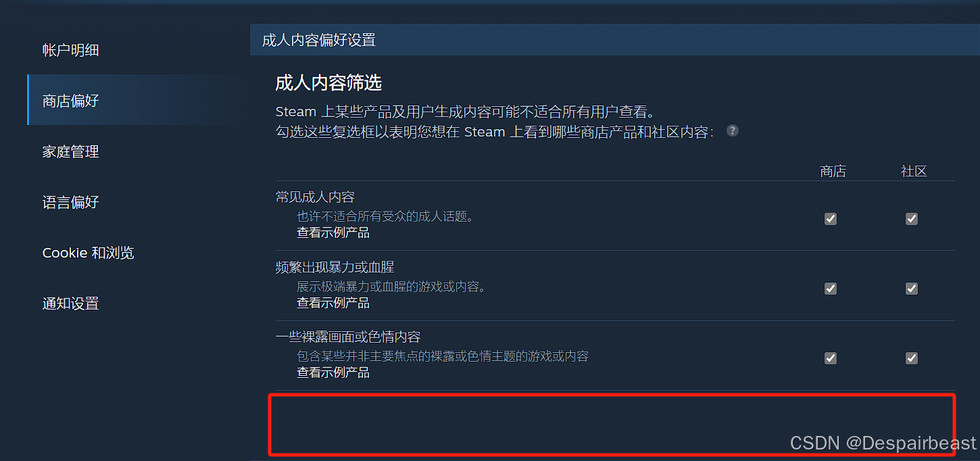The image size is (980, 461).
Task: Click the 成人内容筛选 heading
Action: click(x=328, y=83)
